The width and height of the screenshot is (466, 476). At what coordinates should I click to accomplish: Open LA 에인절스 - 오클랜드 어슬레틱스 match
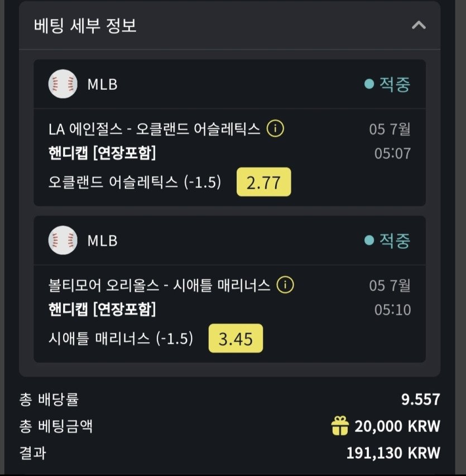point(154,129)
